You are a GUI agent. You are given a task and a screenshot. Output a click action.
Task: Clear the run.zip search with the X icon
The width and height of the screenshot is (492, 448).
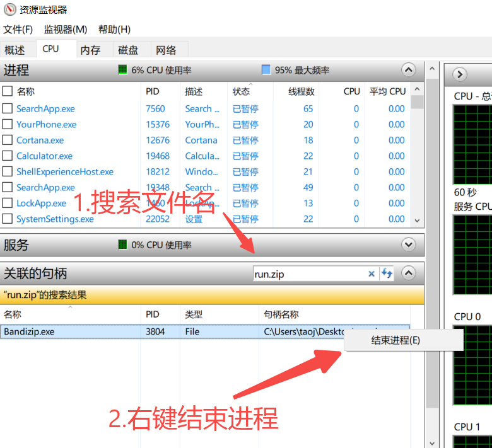click(x=372, y=273)
